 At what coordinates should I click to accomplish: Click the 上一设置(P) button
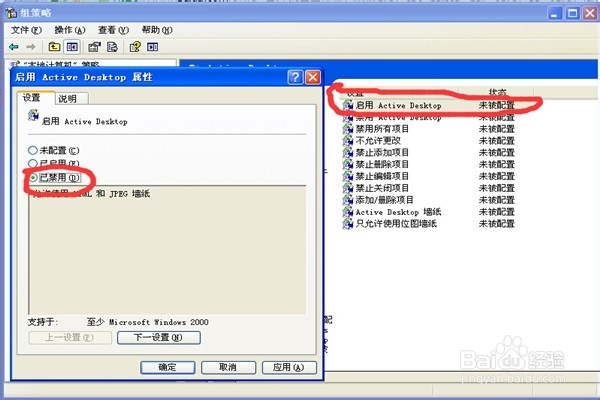pyautogui.click(x=70, y=338)
